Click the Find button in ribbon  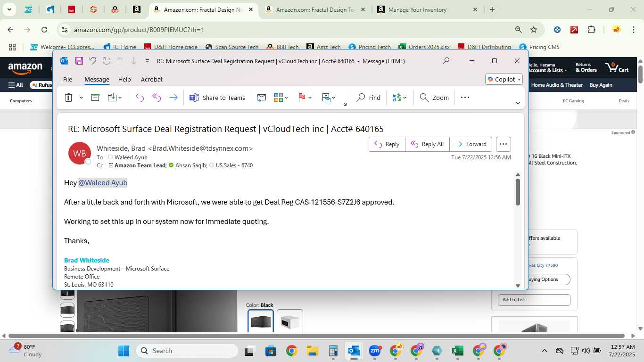pyautogui.click(x=369, y=98)
